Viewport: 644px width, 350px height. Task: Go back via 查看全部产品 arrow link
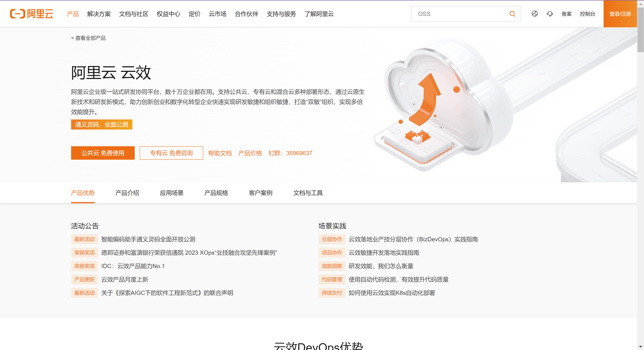(x=88, y=38)
